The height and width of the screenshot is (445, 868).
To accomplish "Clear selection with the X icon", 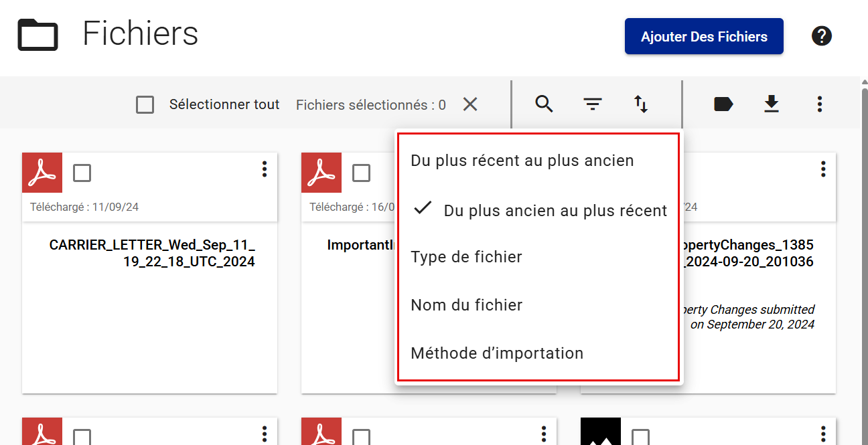I will tap(470, 104).
